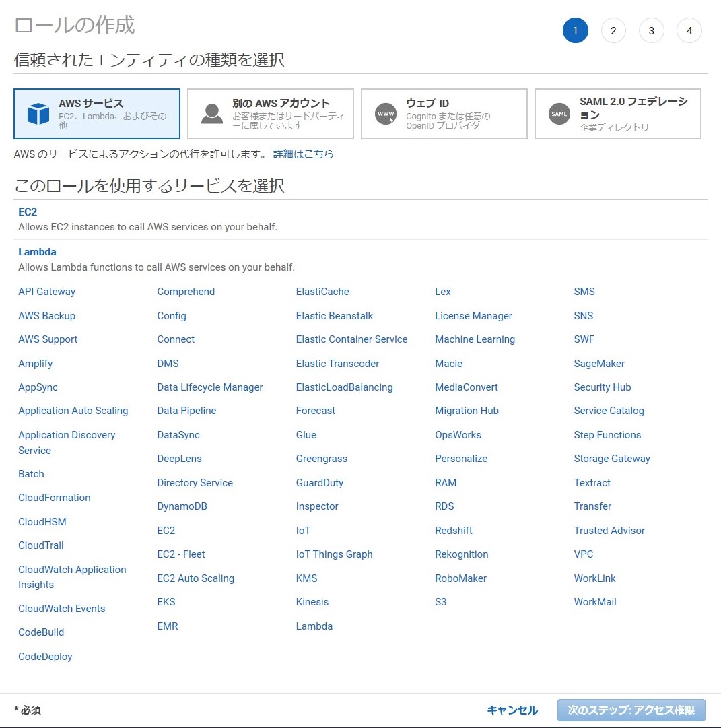Select the EC2 - Fleet service

[181, 554]
